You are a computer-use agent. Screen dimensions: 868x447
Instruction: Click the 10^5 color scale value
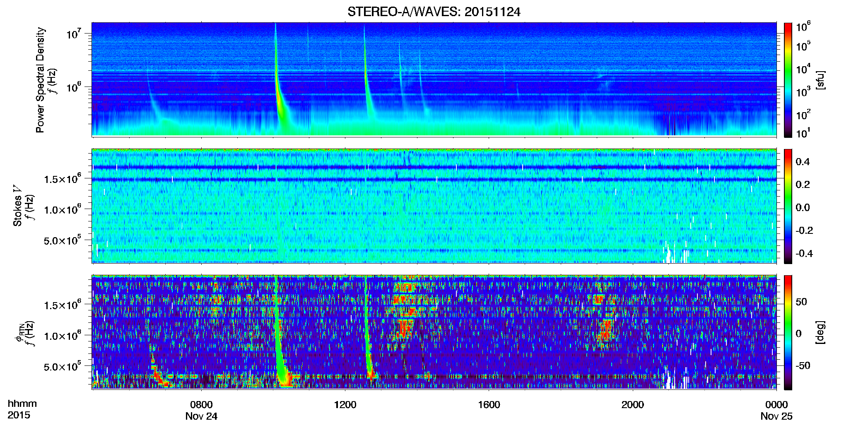(x=803, y=46)
